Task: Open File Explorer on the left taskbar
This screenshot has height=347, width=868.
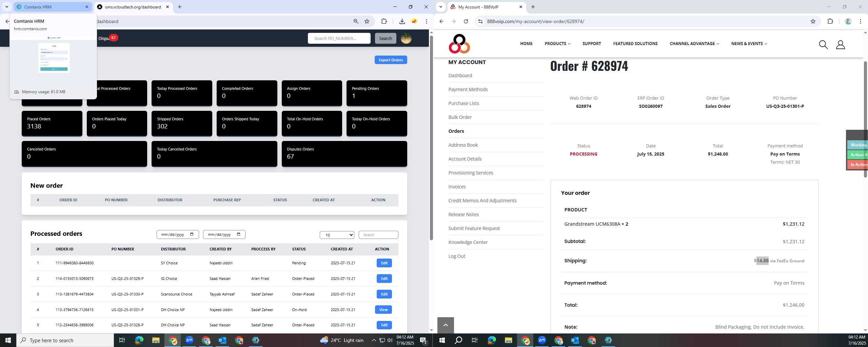Action: tap(156, 340)
